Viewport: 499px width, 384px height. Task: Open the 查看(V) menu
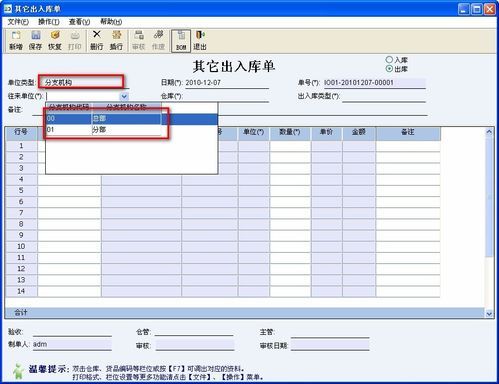point(79,22)
